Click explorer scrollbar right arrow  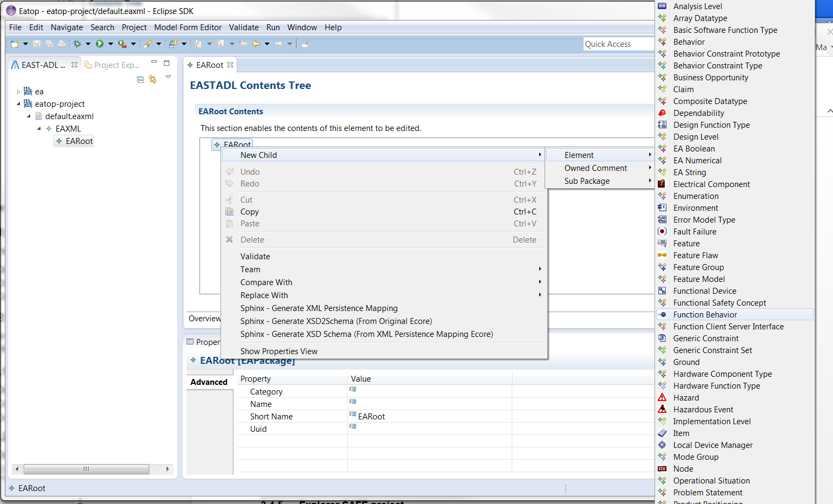168,470
